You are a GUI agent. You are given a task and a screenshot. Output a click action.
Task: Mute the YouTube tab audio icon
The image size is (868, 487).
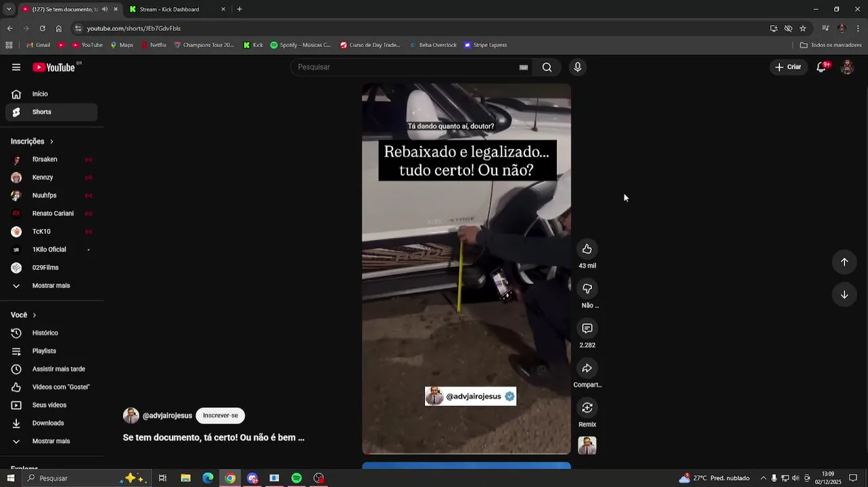click(104, 9)
